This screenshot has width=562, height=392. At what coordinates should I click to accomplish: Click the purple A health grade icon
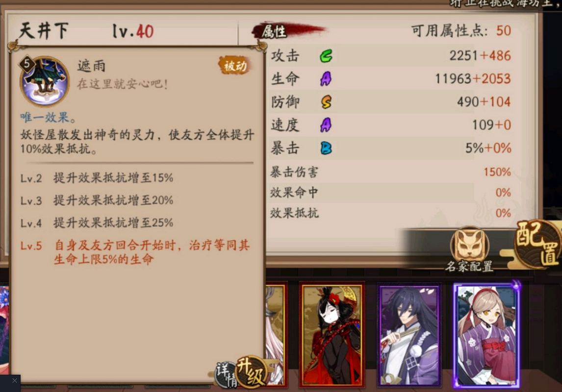point(326,79)
